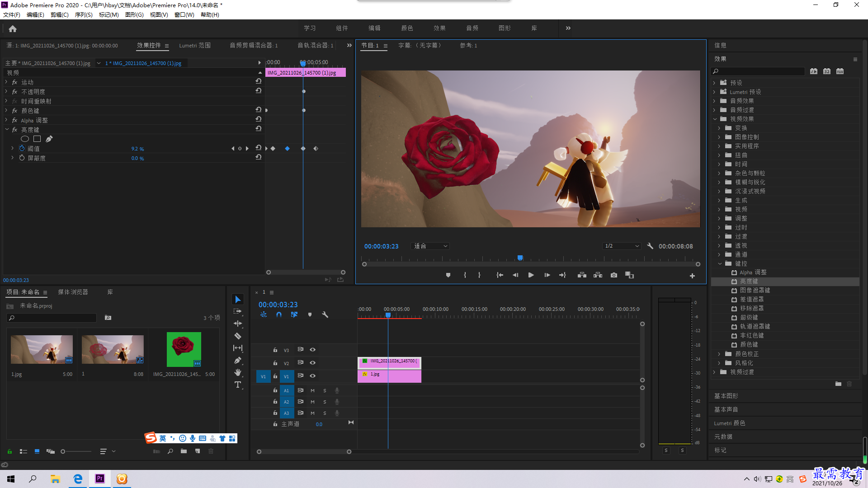868x488 pixels.
Task: Collapse the 亮度键 effect
Action: [x=7, y=130]
